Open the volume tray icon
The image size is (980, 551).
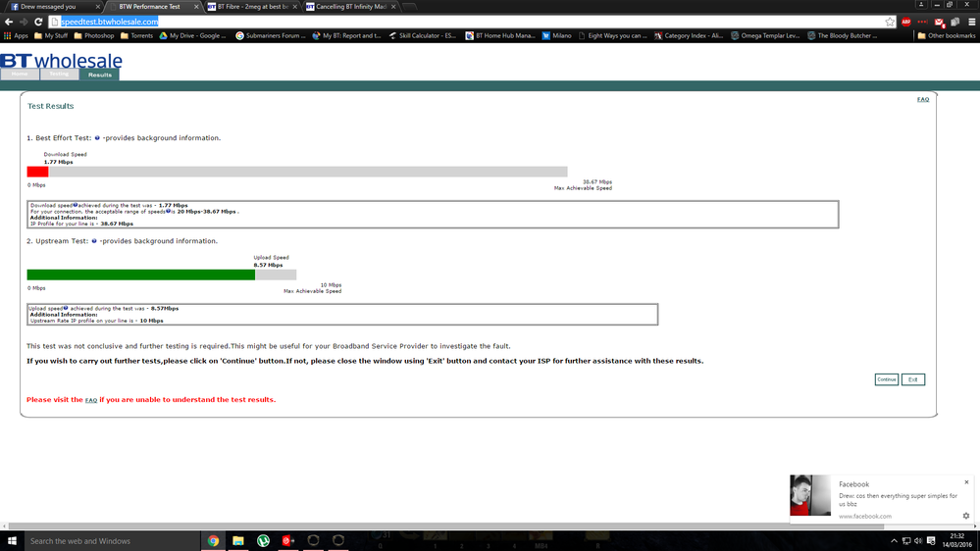[x=918, y=541]
